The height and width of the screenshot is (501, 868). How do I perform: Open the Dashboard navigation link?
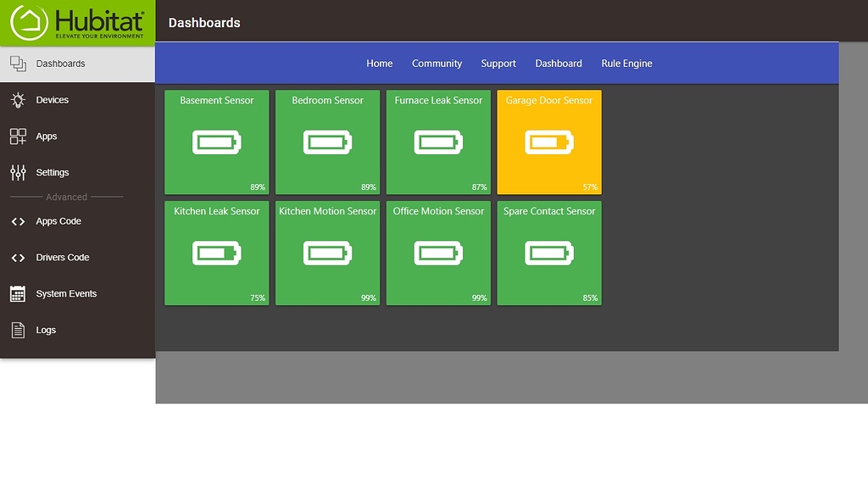coord(558,63)
